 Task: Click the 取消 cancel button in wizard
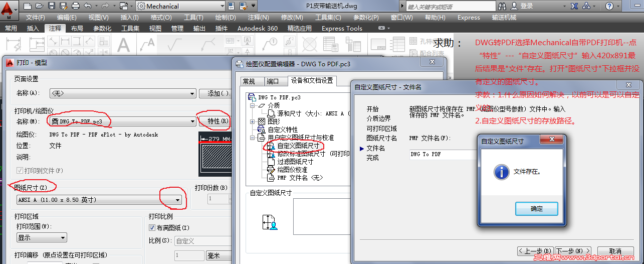(x=615, y=251)
